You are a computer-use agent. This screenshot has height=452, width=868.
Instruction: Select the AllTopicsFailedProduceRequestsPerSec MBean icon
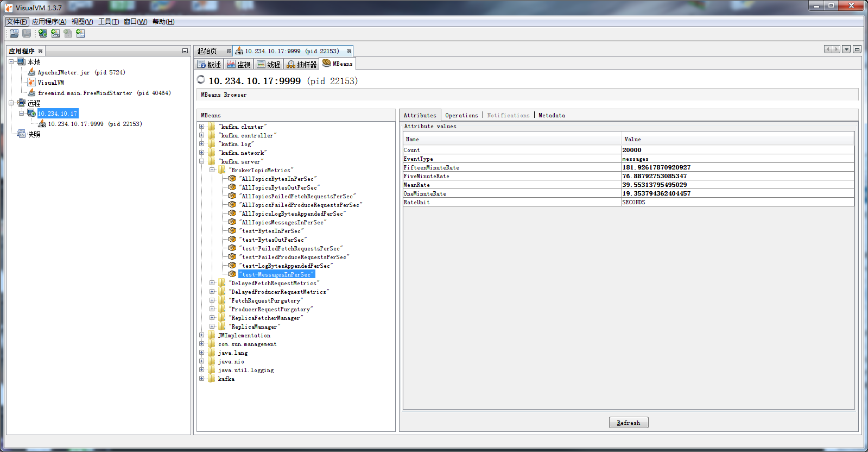(232, 205)
